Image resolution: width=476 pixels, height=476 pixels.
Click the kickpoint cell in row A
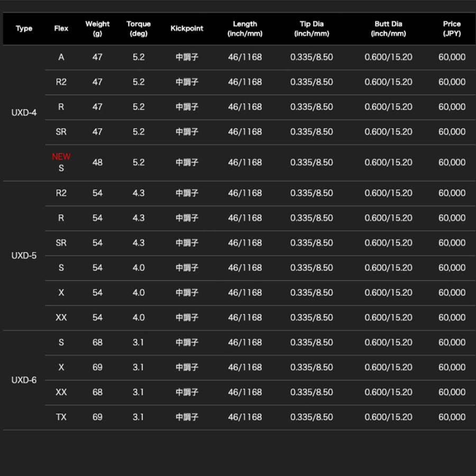[x=187, y=57]
